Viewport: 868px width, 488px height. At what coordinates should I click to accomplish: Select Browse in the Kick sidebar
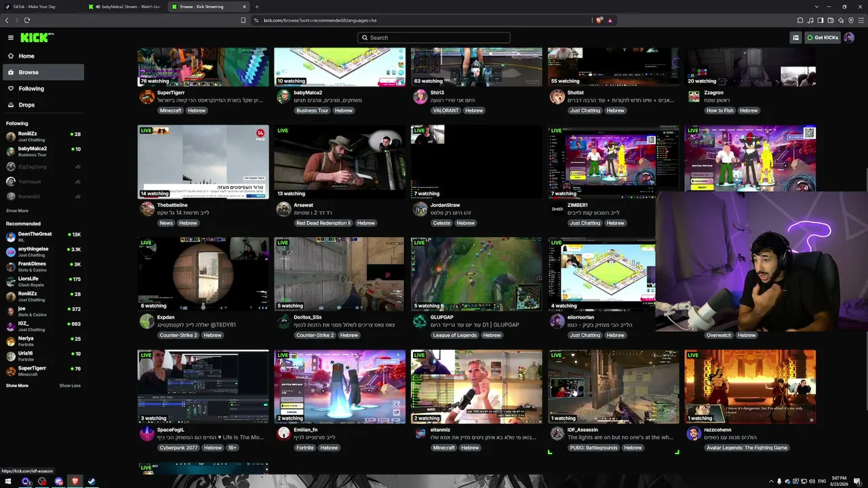(x=43, y=73)
